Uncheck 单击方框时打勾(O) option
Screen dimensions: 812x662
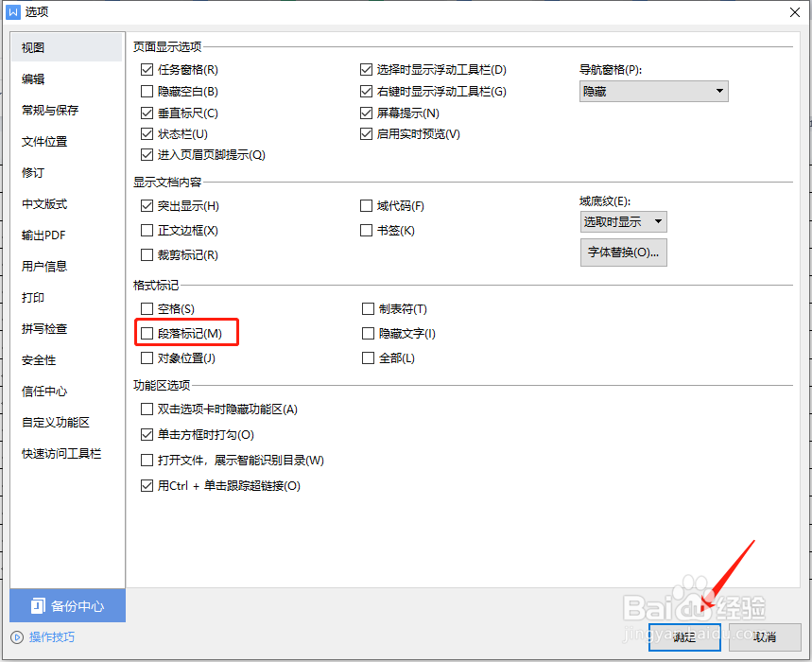point(147,434)
